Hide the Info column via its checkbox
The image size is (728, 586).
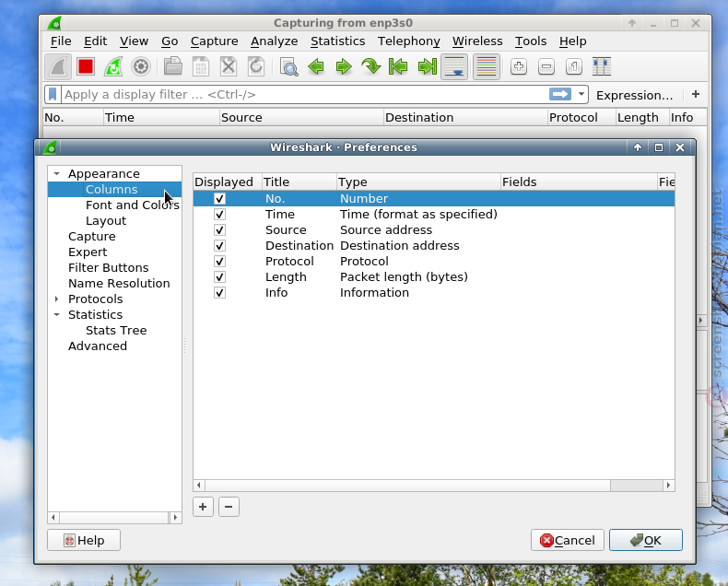pyautogui.click(x=219, y=293)
